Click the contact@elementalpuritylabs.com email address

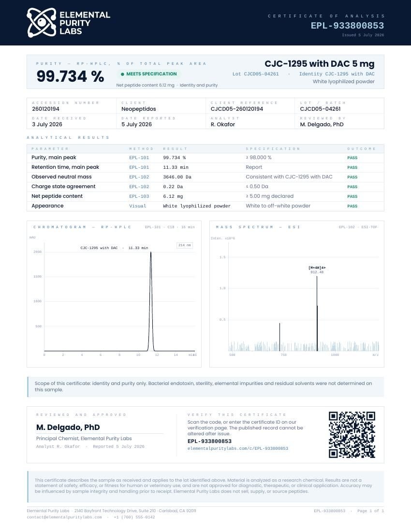click(x=64, y=517)
